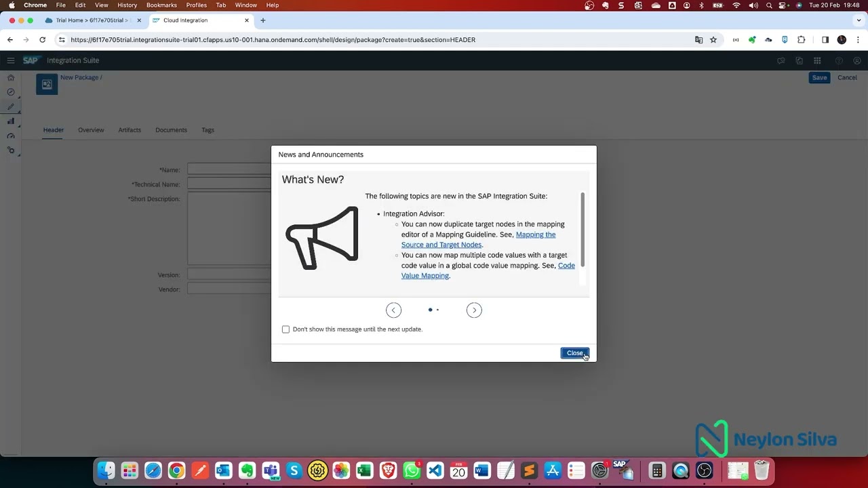This screenshot has width=868, height=488.
Task: Reload the page in Chrome
Action: pyautogui.click(x=42, y=40)
